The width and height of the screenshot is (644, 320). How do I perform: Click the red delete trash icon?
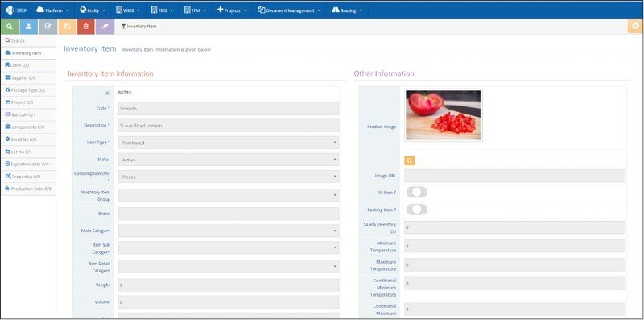click(86, 27)
